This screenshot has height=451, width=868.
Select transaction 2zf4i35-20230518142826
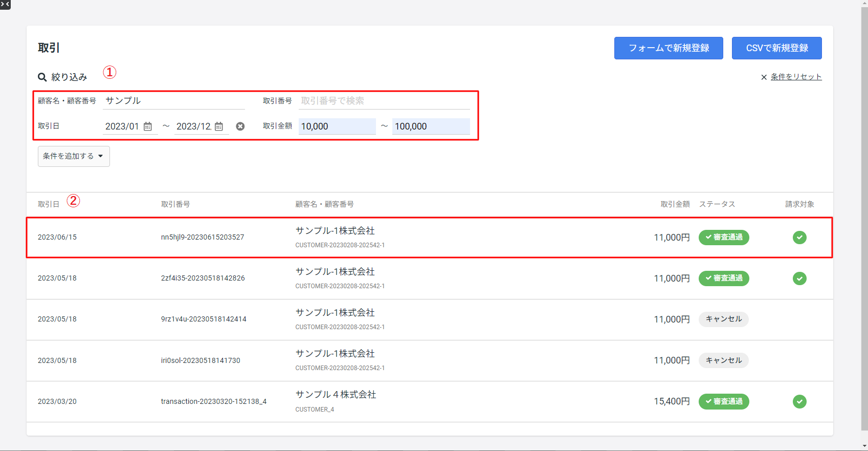(203, 278)
